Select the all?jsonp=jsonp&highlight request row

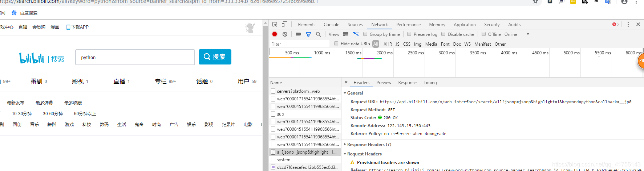click(305, 152)
